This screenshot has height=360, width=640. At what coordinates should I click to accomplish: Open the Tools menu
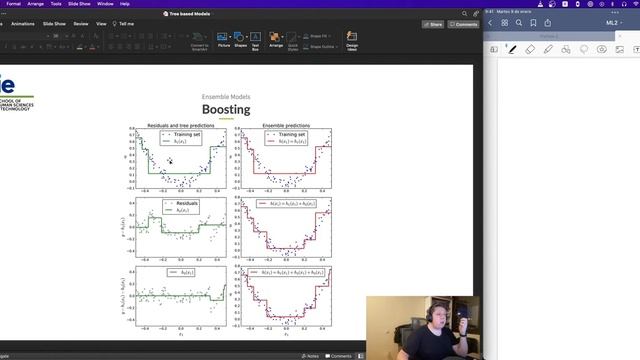tap(56, 4)
